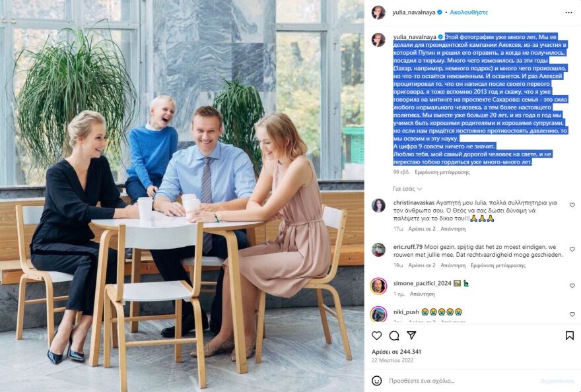Share post with the paper plane icon

tap(411, 335)
